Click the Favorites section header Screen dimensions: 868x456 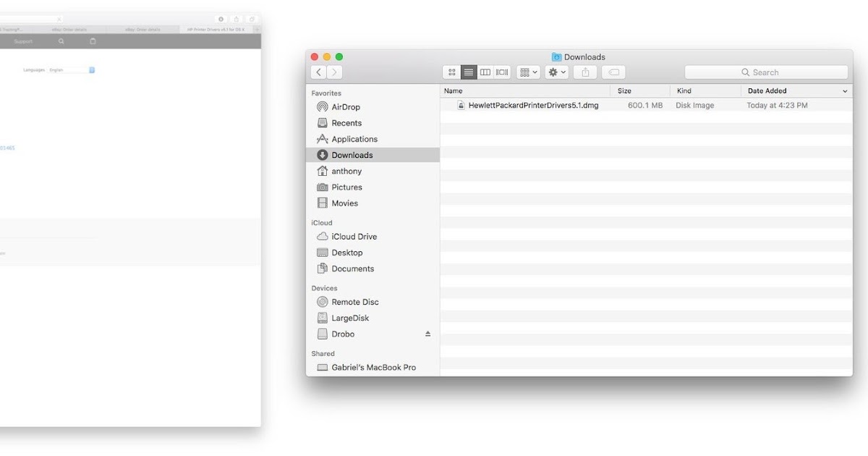[x=326, y=93]
